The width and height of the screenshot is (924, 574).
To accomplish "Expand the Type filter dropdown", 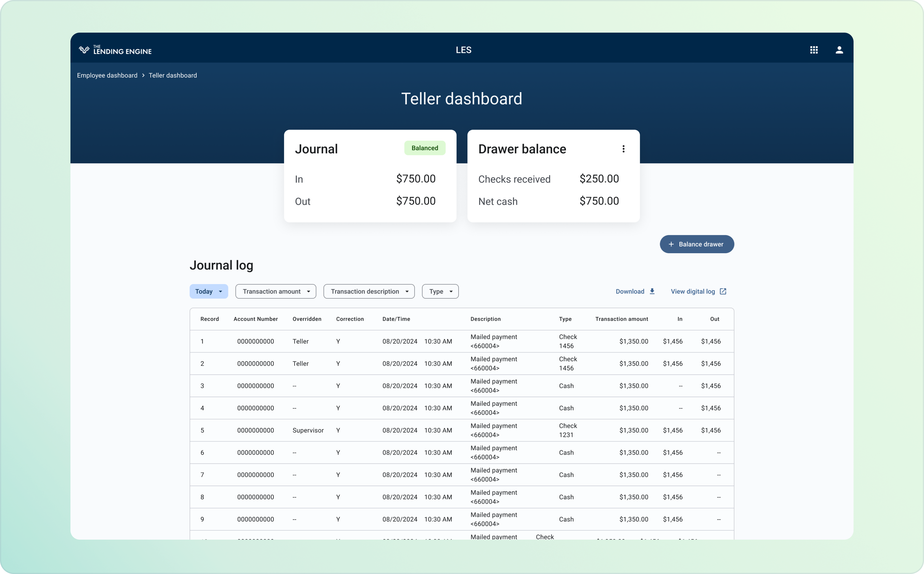I will (439, 291).
